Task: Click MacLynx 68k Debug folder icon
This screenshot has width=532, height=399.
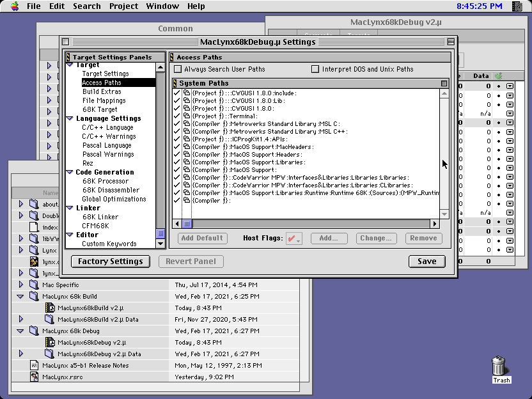Action: (35, 331)
